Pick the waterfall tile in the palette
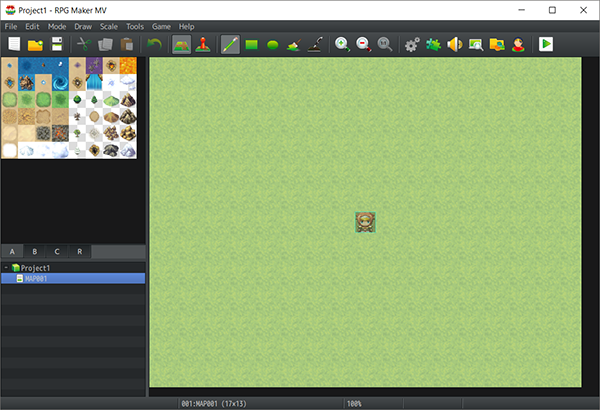Screen dimensions: 600x410 94,82
